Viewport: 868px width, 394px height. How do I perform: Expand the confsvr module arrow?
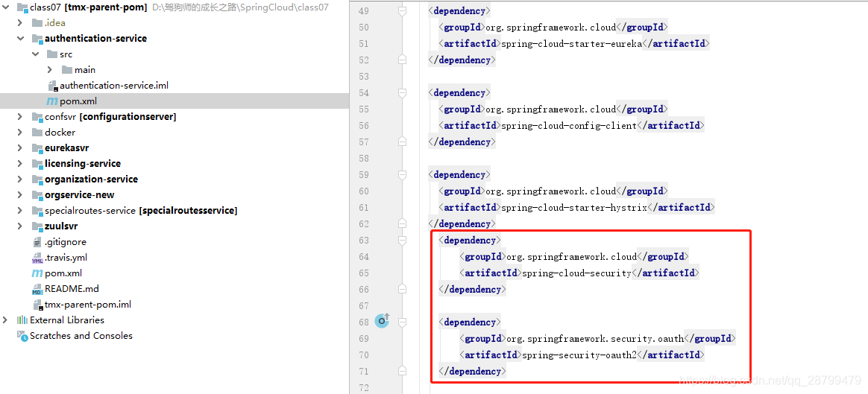(20, 117)
